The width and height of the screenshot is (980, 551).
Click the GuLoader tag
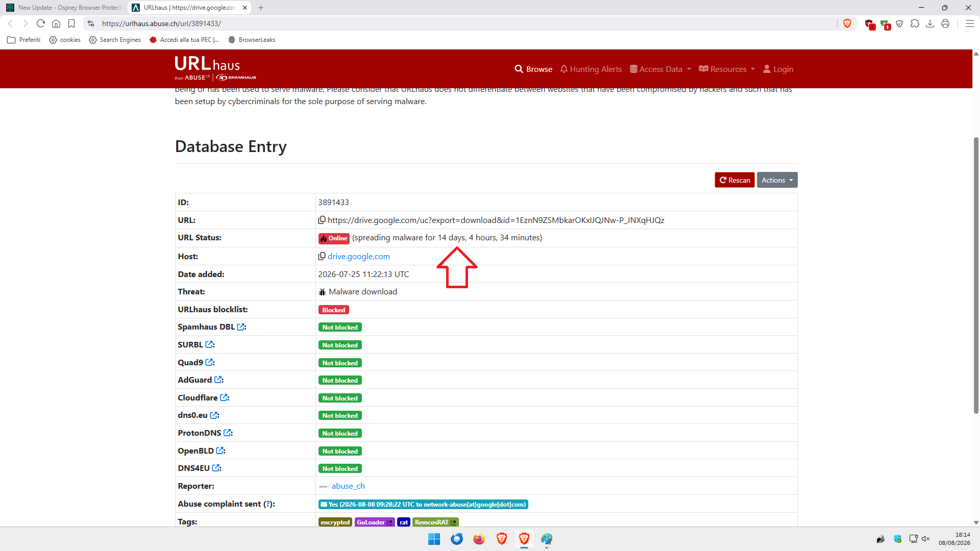[375, 522]
